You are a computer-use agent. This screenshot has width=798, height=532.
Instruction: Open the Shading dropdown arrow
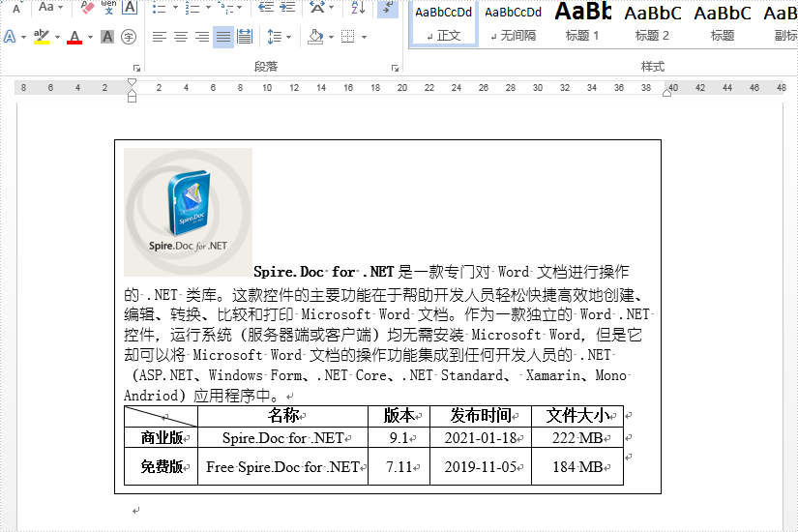tap(331, 37)
